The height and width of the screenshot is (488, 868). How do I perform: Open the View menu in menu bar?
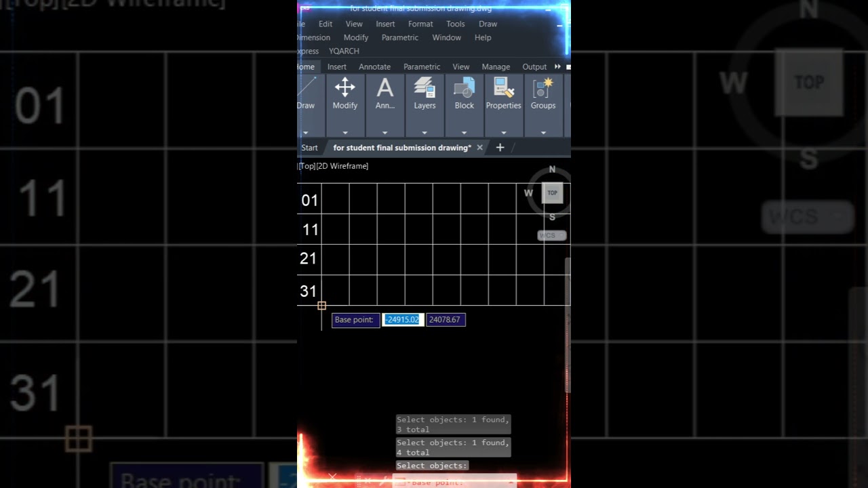[354, 24]
